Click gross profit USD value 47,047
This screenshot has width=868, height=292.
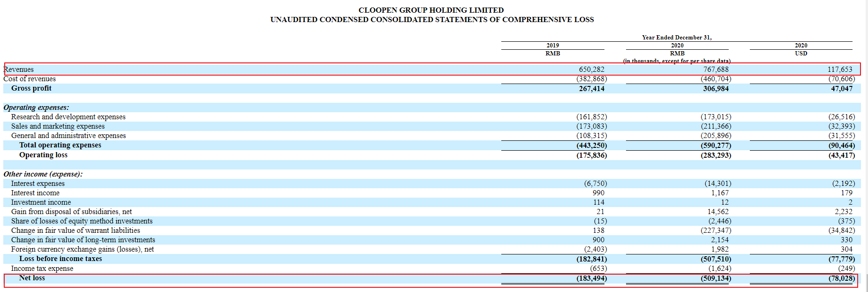point(842,89)
